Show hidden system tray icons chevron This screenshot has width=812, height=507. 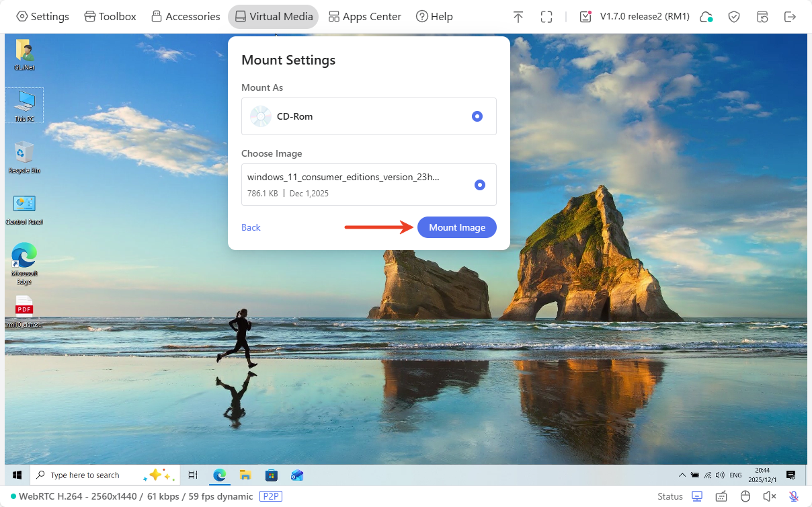682,475
